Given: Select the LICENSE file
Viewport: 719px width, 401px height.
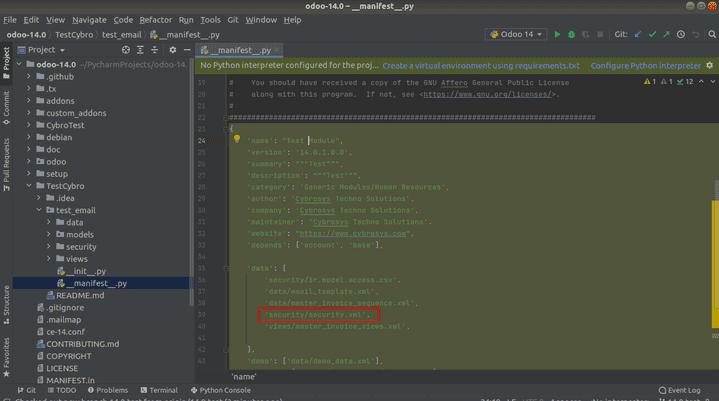Looking at the screenshot, I should pos(57,368).
